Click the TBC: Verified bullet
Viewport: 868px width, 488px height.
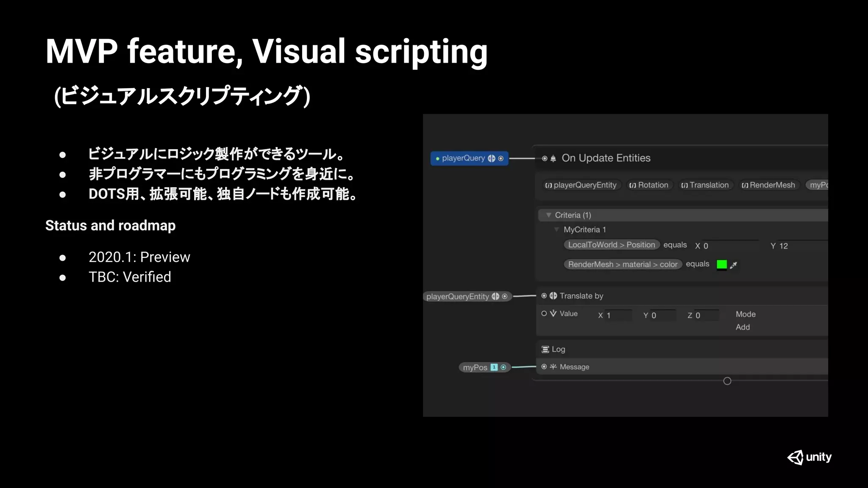130,277
